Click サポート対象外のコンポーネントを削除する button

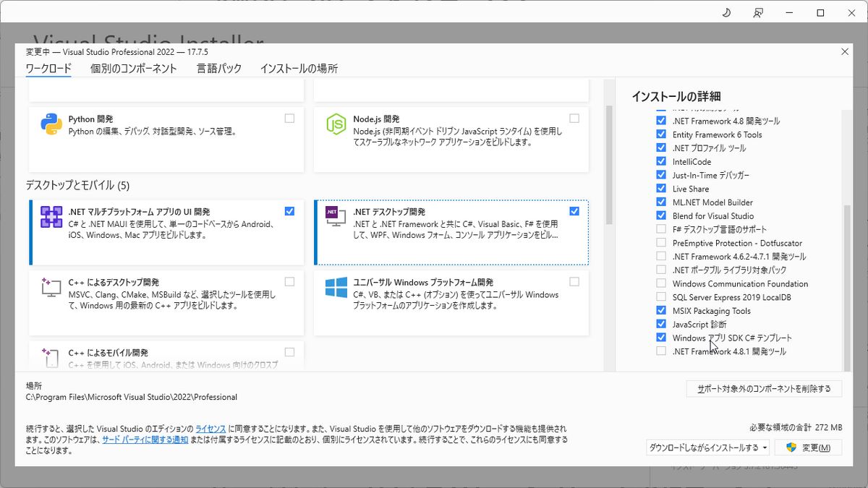point(764,388)
